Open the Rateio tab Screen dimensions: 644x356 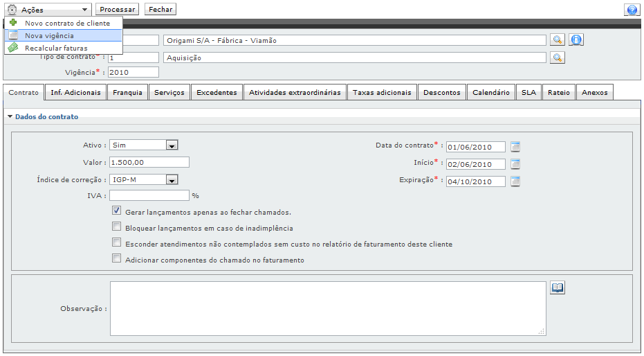point(559,93)
